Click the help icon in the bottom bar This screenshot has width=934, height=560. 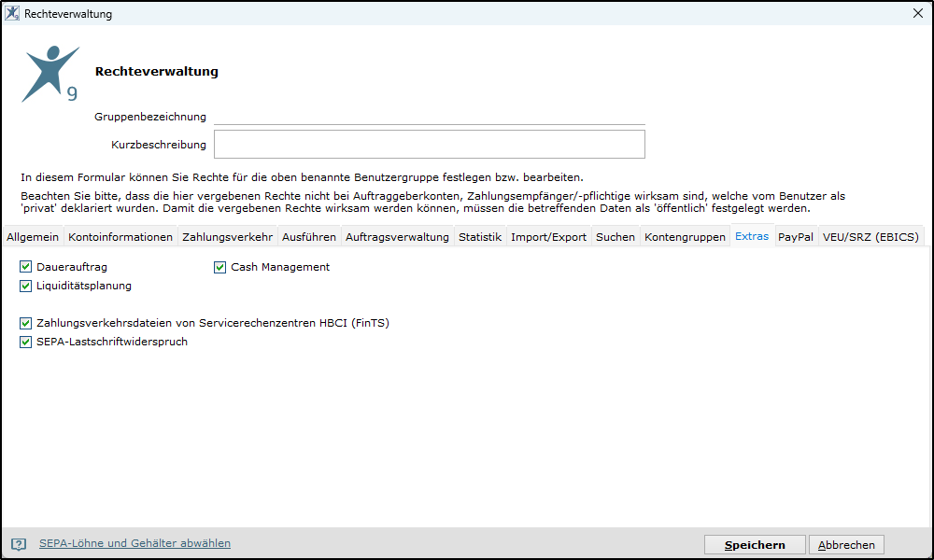coord(19,544)
